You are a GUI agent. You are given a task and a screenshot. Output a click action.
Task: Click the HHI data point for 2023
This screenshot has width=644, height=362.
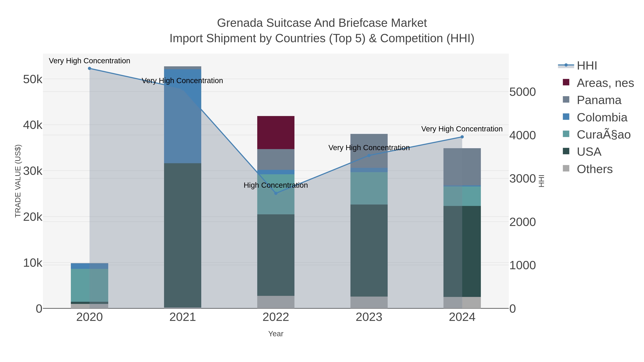369,156
